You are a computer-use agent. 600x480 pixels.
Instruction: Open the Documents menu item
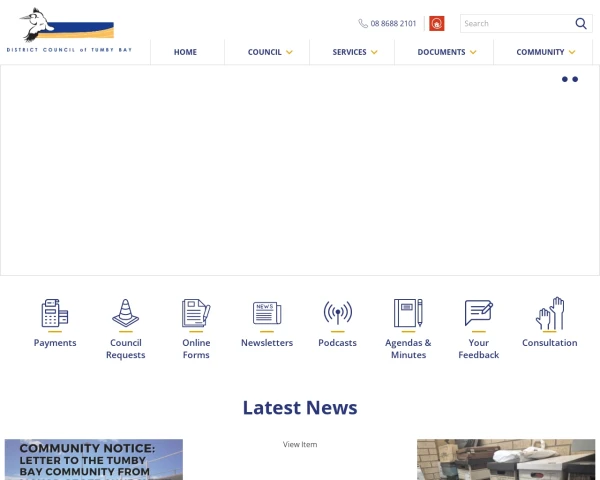pyautogui.click(x=441, y=52)
